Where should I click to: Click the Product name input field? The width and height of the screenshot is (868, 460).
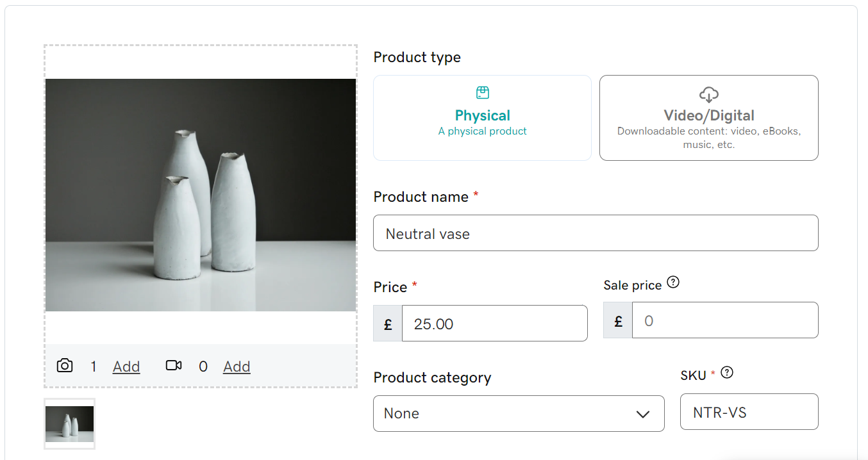[595, 233]
